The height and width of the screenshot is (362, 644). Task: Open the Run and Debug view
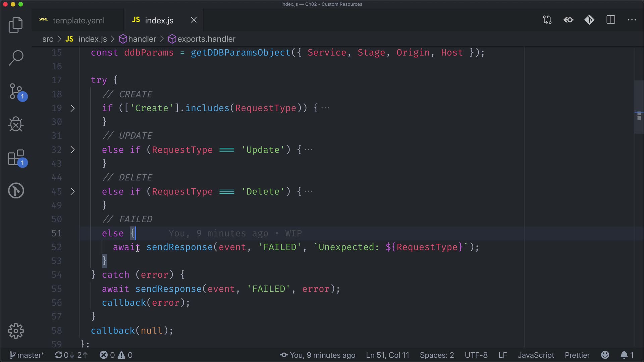15,124
